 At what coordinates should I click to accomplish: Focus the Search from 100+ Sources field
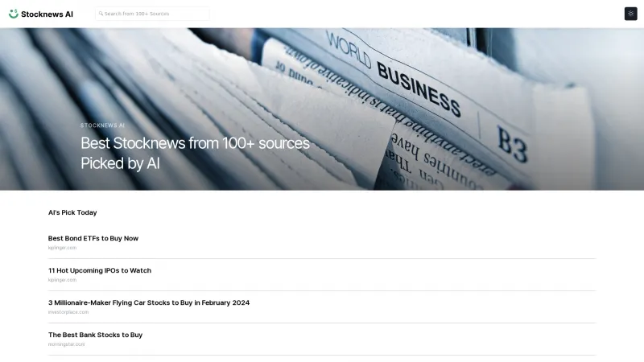(152, 14)
